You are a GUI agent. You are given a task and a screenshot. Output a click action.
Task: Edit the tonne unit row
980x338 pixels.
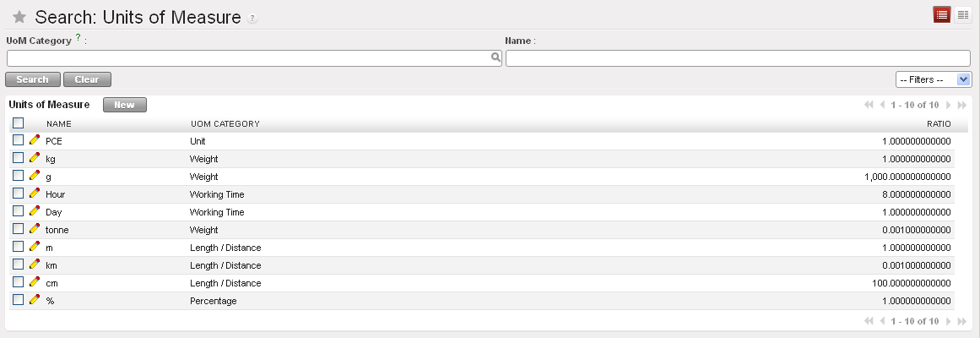(35, 229)
